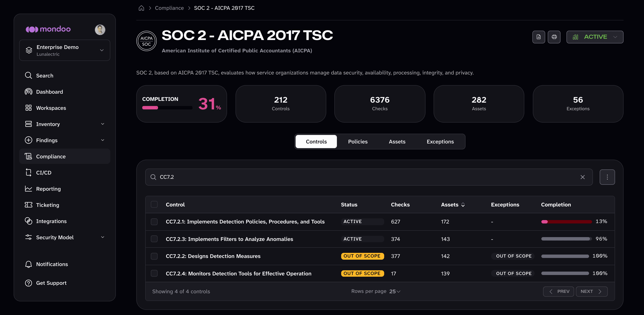Screen dimensions: 644x315
Task: Open the three-dot options menu beside search
Action: click(607, 177)
